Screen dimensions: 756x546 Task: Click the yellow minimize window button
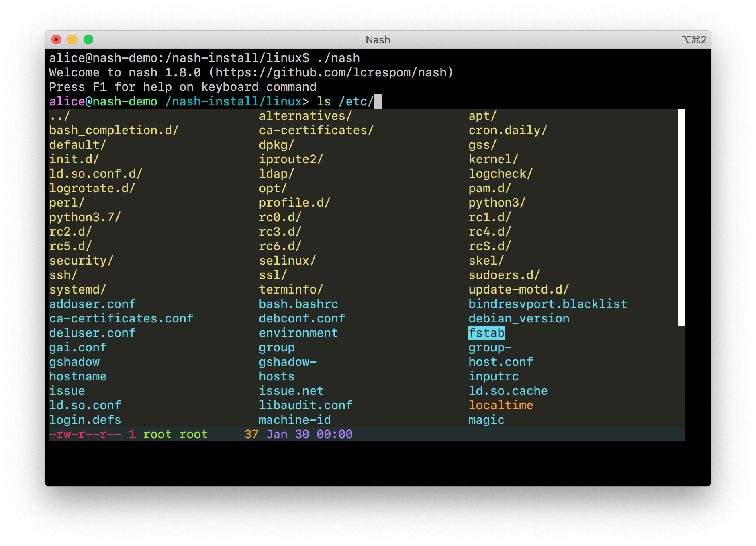point(72,39)
